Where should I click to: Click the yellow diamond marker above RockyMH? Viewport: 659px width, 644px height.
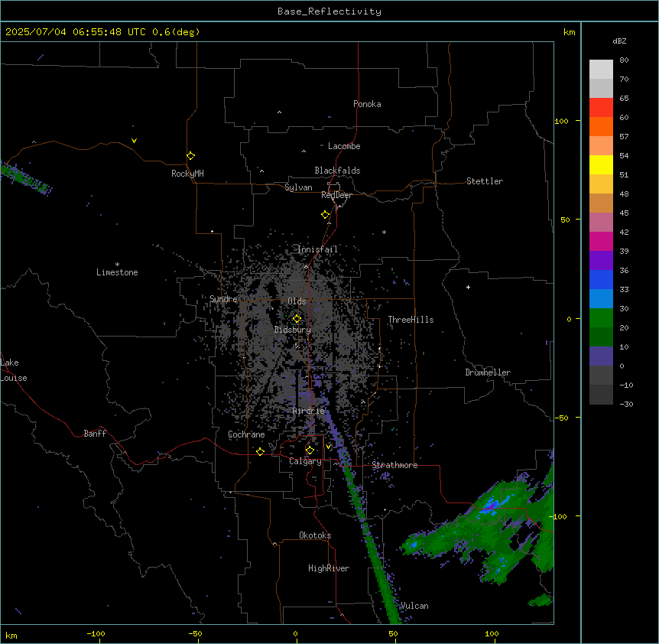click(x=191, y=156)
